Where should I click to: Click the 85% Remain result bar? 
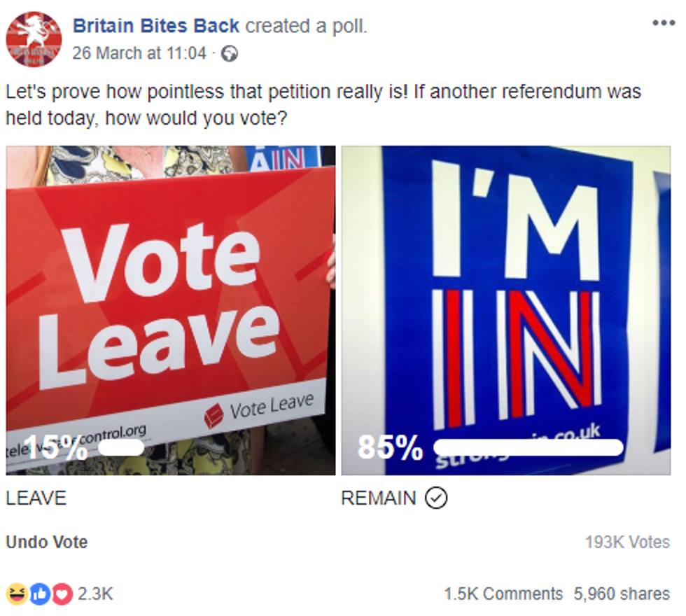point(528,448)
